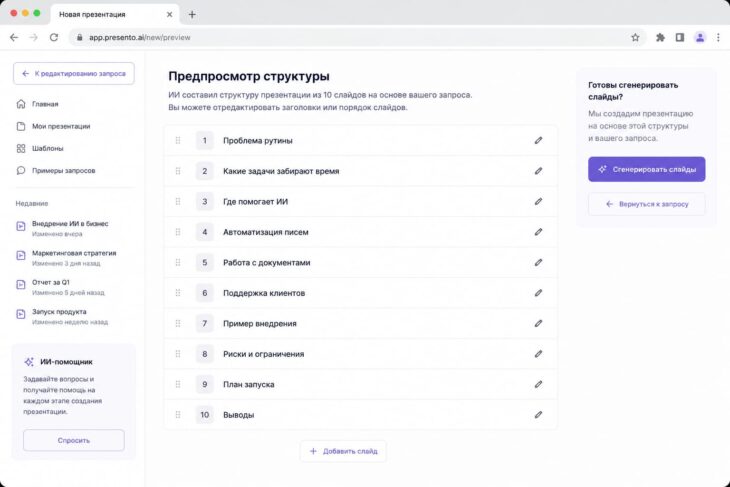Viewport: 730px width, 487px height.
Task: Click pencil icon for 'Какие задачи забирают время'
Action: 538,171
